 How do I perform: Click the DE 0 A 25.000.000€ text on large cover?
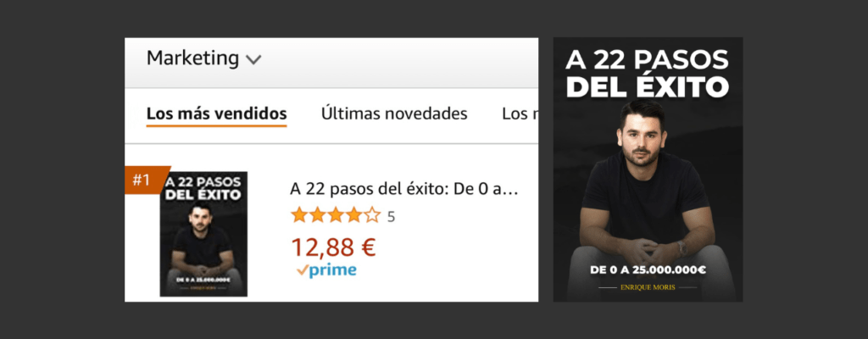point(648,270)
